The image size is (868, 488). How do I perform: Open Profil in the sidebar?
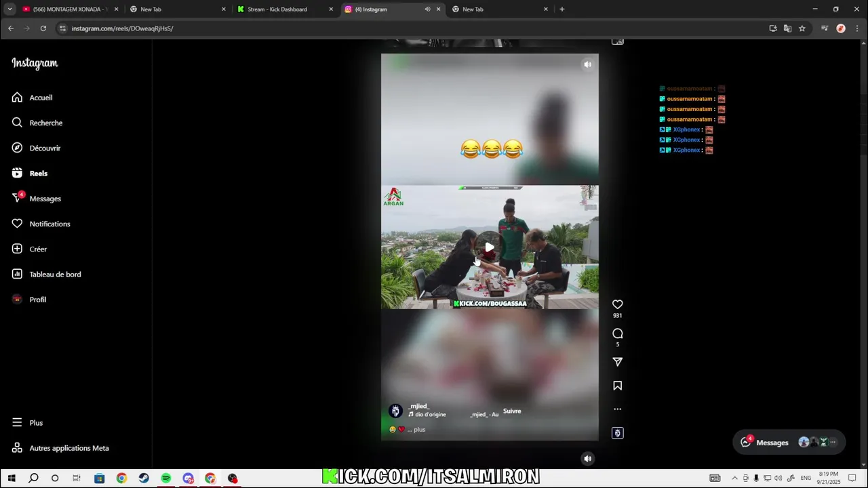[37, 300]
